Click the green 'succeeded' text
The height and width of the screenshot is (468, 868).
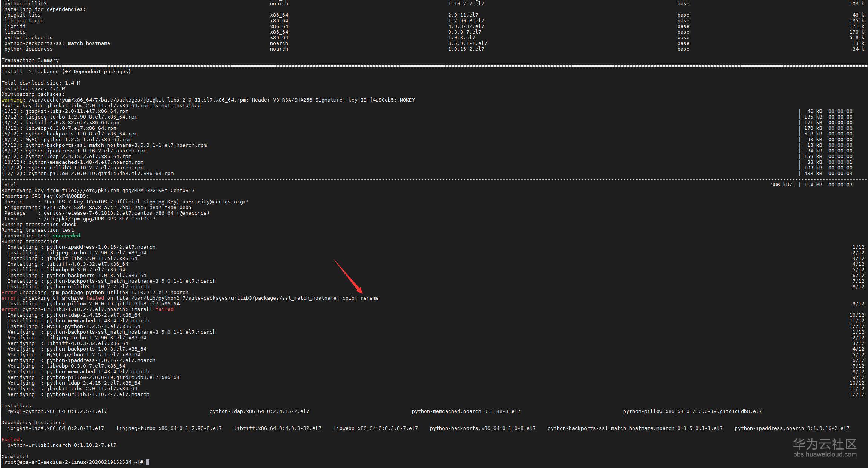[66, 236]
